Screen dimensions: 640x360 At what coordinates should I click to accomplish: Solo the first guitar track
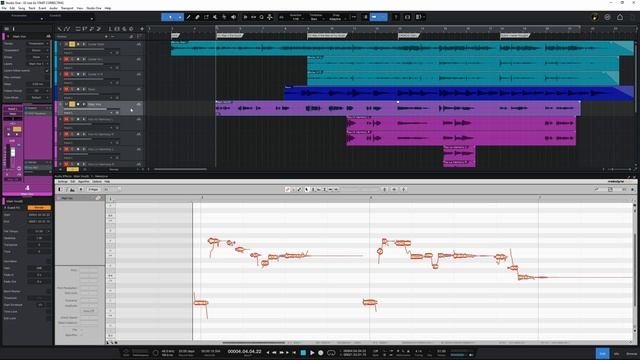pyautogui.click(x=72, y=44)
